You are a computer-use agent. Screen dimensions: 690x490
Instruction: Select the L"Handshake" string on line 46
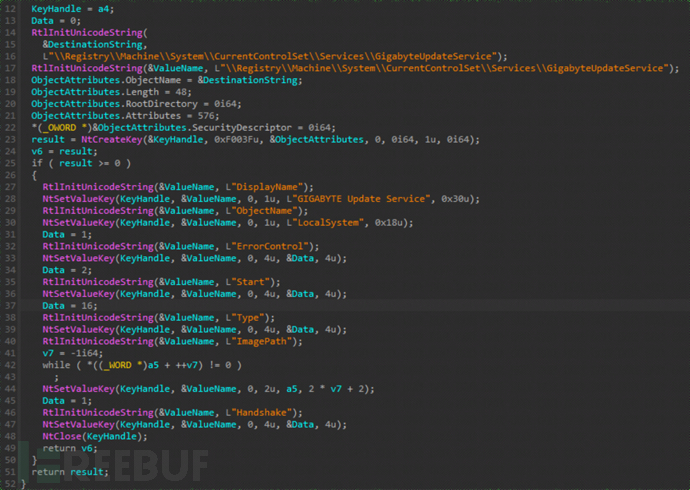[259, 413]
